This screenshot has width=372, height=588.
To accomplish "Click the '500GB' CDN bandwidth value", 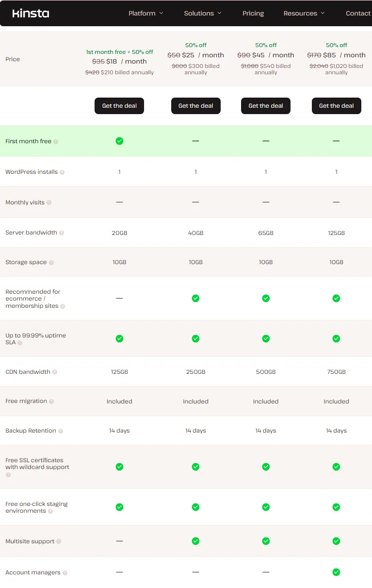I will (x=266, y=372).
